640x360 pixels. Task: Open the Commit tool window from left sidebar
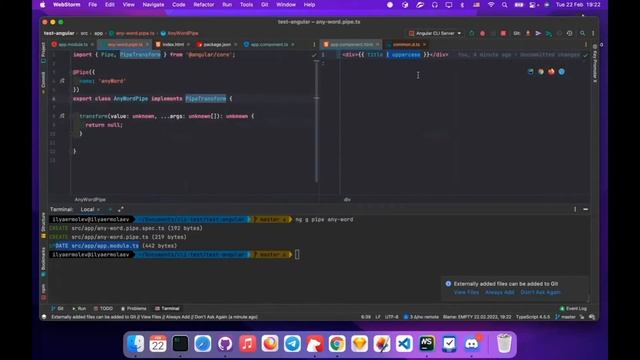[x=43, y=83]
